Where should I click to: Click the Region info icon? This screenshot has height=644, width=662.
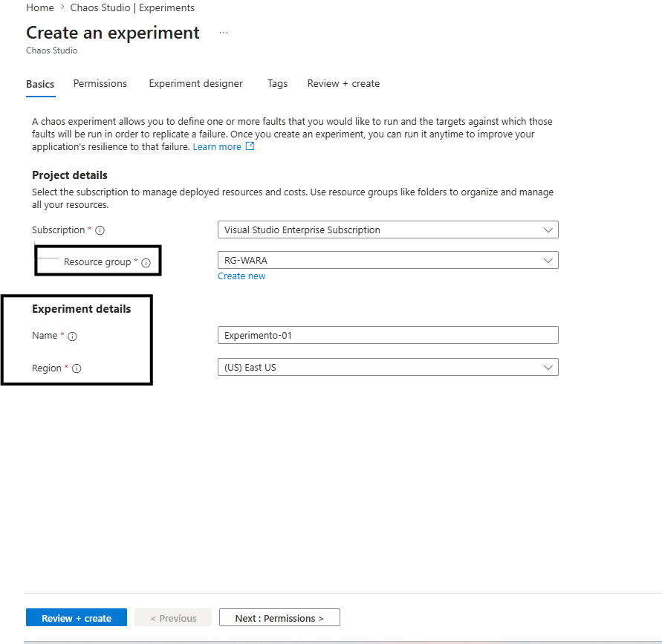(x=77, y=368)
